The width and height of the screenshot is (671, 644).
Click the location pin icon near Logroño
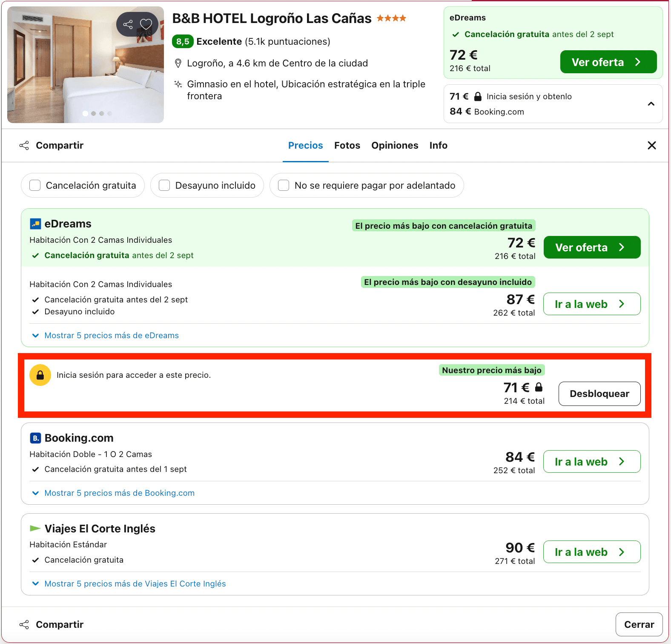[178, 63]
